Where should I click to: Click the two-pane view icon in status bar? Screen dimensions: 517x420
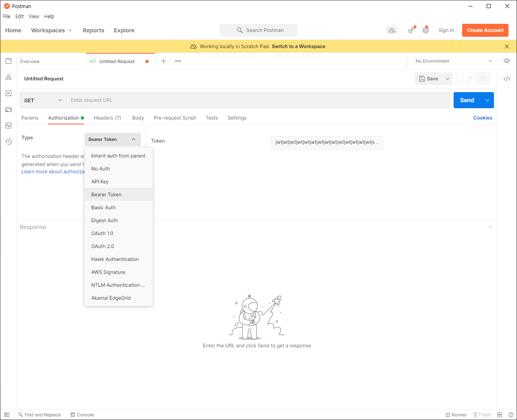pos(500,415)
